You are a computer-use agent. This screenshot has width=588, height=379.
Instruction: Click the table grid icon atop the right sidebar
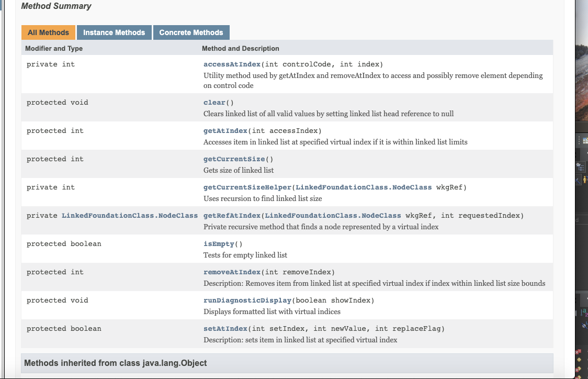tap(584, 140)
